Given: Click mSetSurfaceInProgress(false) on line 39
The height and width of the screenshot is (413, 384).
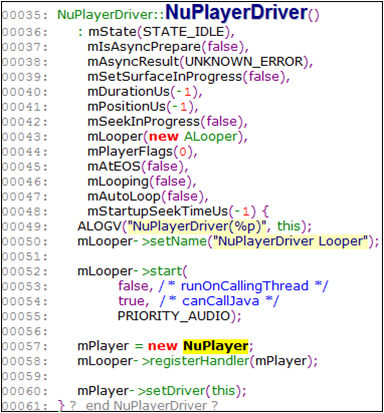Looking at the screenshot, I should 186,77.
